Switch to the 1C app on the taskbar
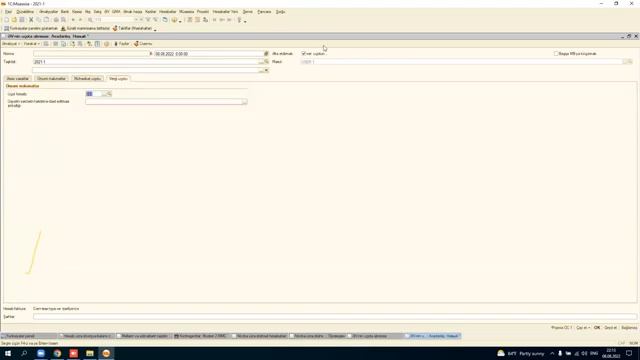This screenshot has width=640, height=360. point(106,353)
